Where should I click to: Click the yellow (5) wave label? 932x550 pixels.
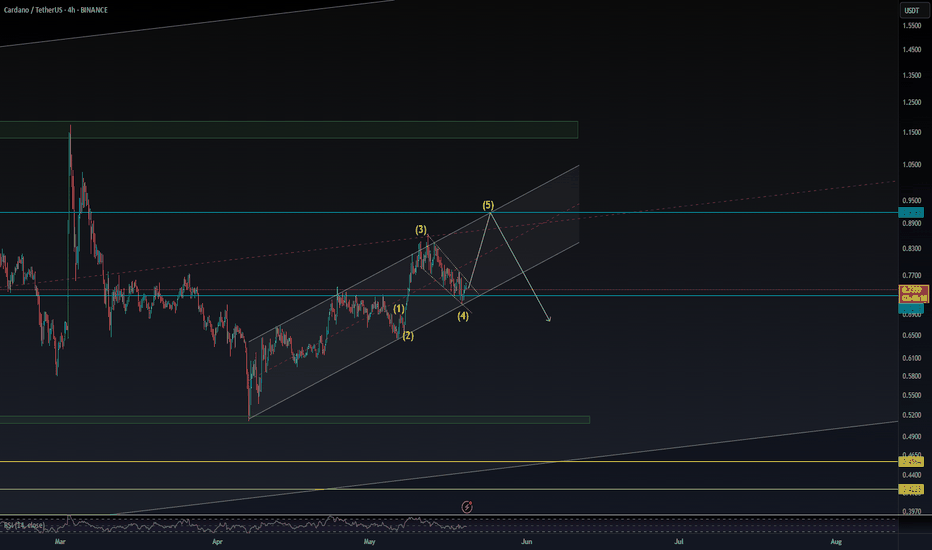[488, 205]
